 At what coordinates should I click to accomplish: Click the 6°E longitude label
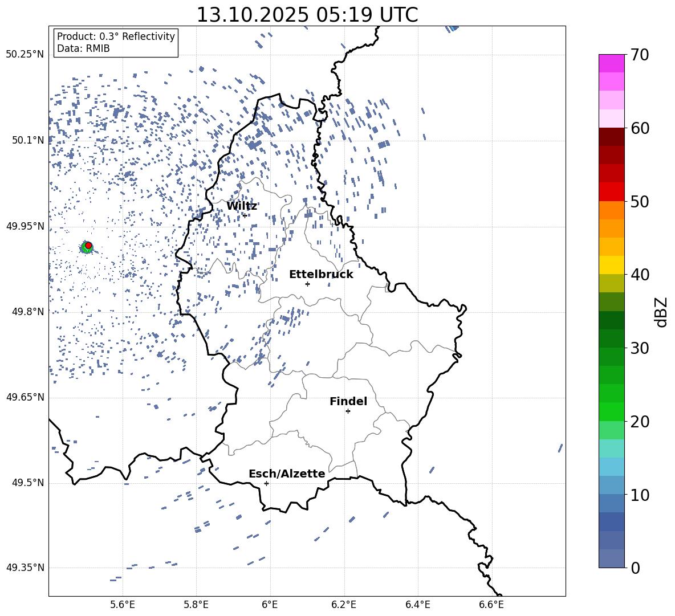point(270,605)
